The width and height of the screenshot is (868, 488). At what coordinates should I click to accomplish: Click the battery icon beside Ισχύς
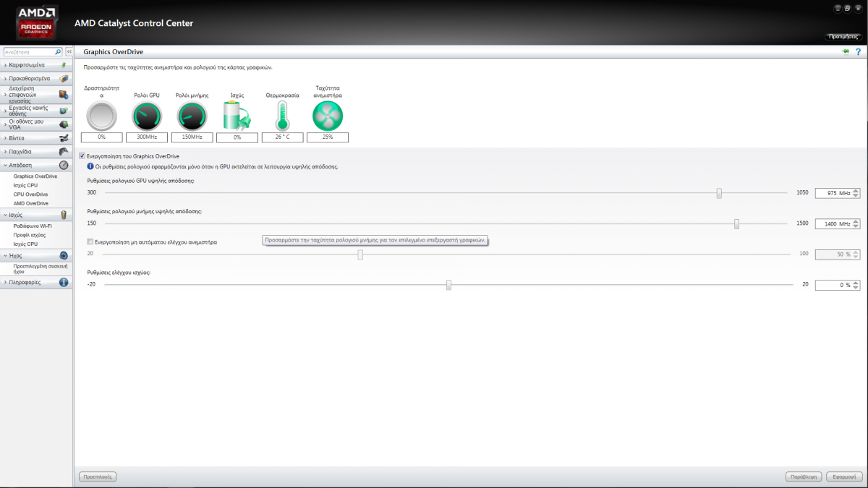(64, 215)
